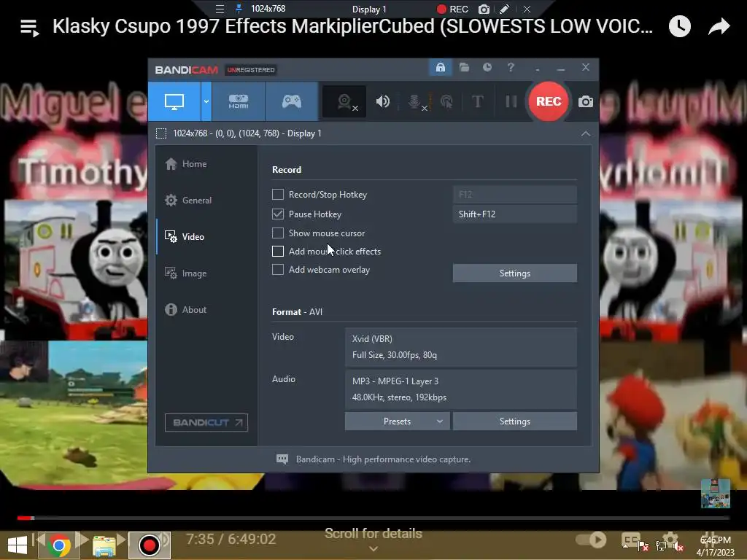The height and width of the screenshot is (560, 747).
Task: Click the channel thumbnail at video corner
Action: click(x=715, y=494)
